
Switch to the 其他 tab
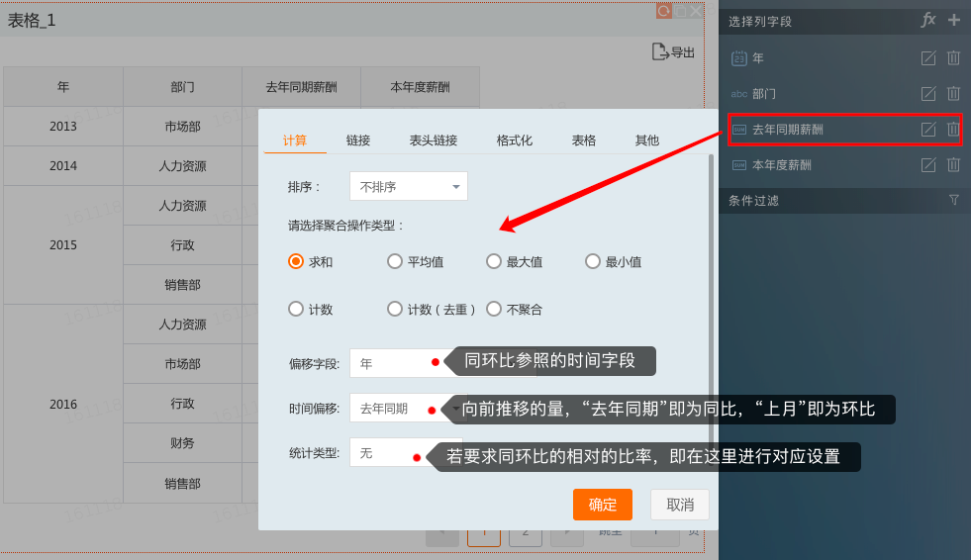(x=647, y=140)
